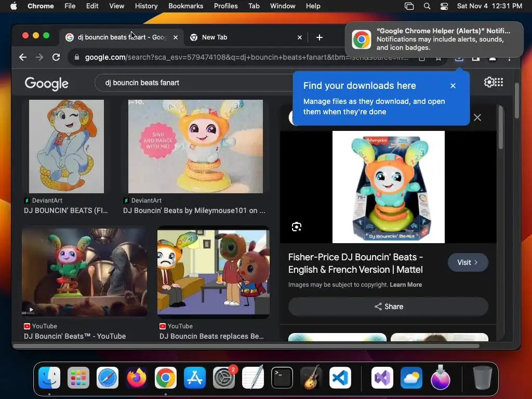532x399 pixels.
Task: Follow the Learn More copyright link
Action: (406, 285)
